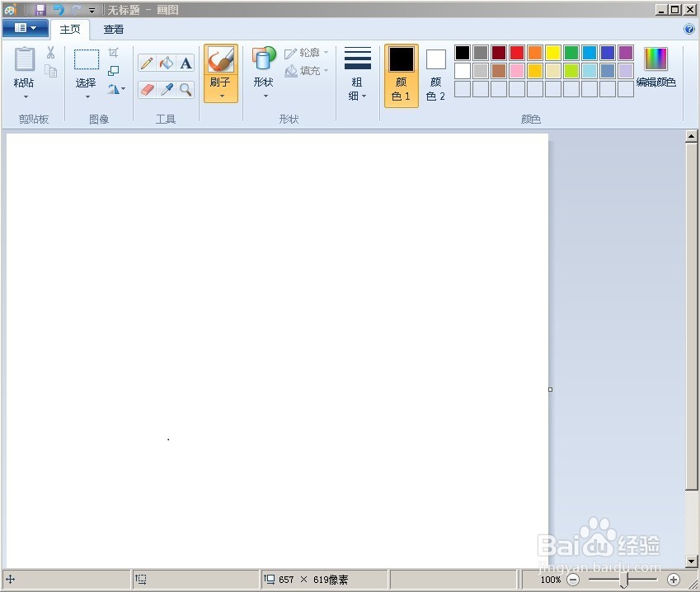The width and height of the screenshot is (700, 592).
Task: Open the Help question mark icon
Action: 688,29
